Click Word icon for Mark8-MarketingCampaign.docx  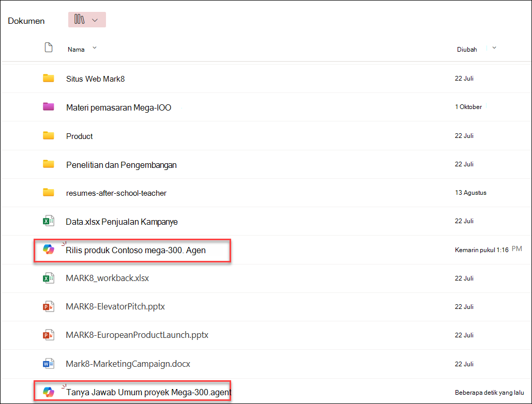[x=49, y=364]
